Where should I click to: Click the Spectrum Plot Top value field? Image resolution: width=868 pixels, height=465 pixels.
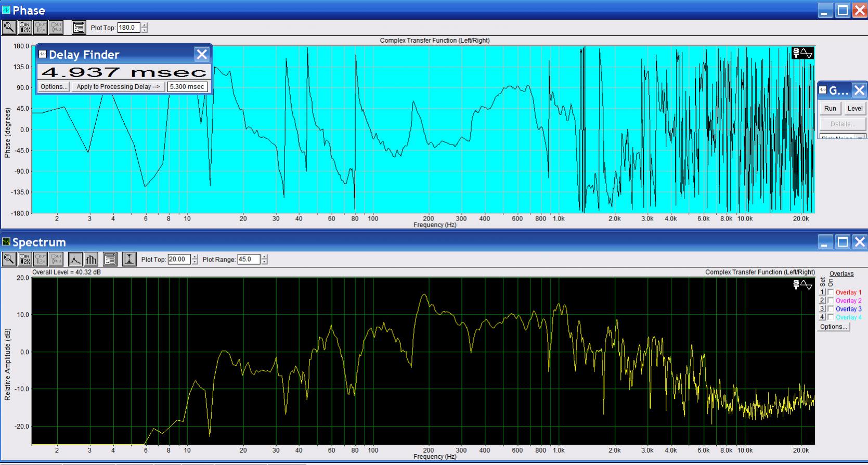(x=178, y=259)
